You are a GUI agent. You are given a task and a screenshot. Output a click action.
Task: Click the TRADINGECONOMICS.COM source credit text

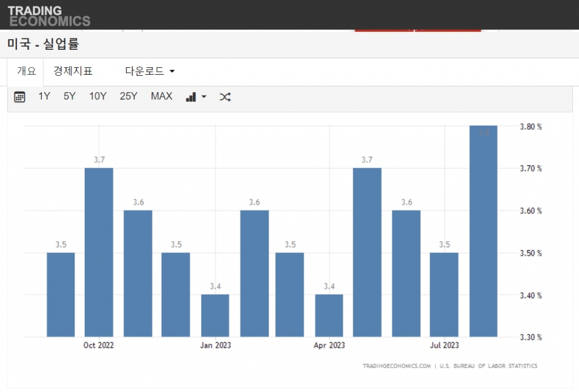tap(396, 366)
